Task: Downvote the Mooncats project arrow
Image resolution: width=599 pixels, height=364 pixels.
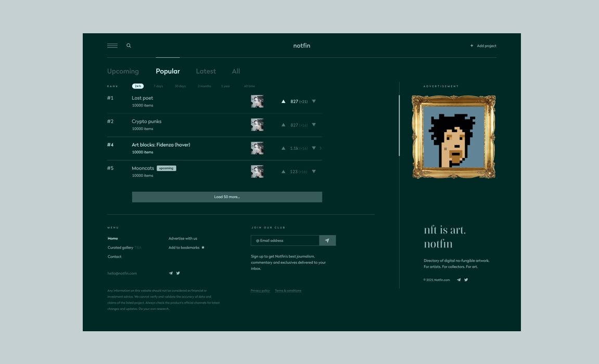Action: tap(314, 172)
